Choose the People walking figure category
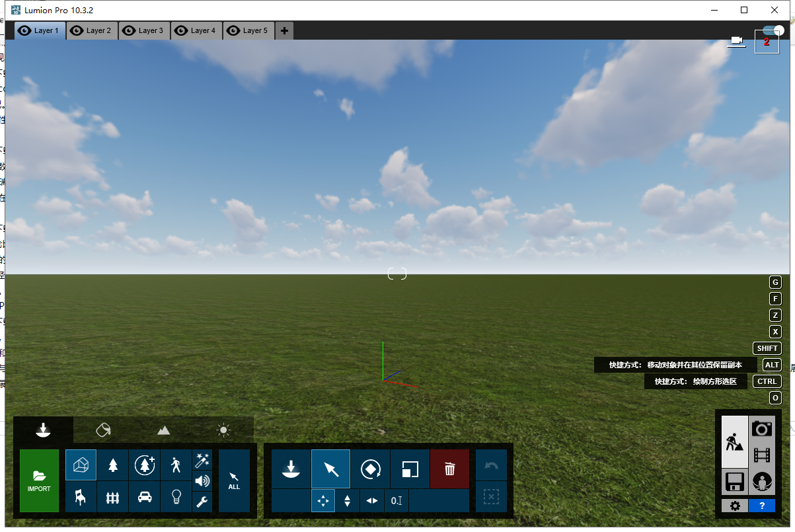 [176, 465]
